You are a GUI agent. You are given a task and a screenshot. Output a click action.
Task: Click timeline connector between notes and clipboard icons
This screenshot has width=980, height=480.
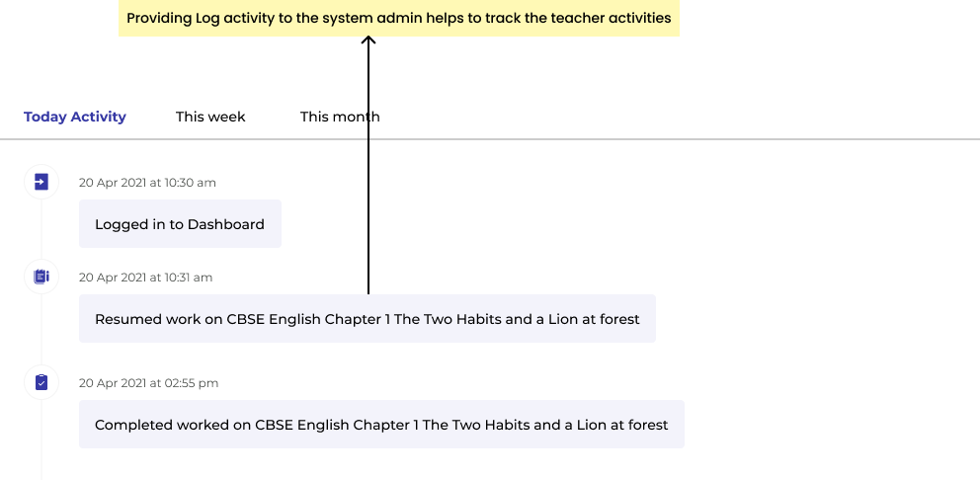point(41,329)
